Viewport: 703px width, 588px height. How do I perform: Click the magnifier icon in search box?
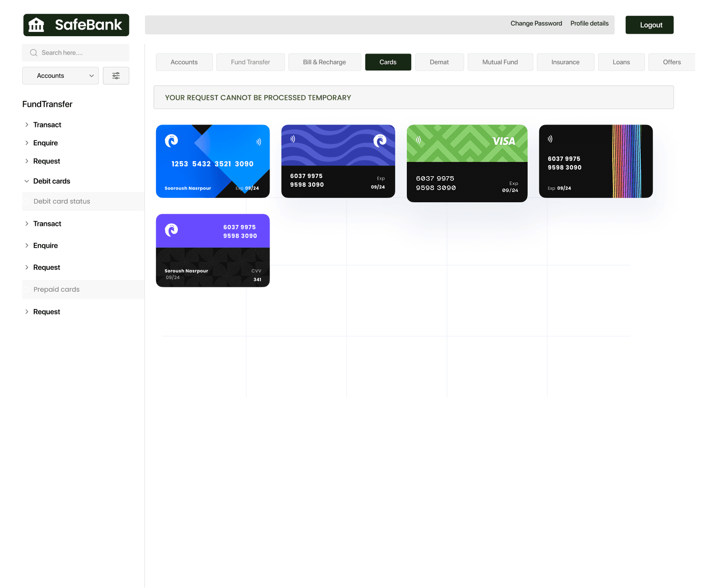(x=33, y=53)
